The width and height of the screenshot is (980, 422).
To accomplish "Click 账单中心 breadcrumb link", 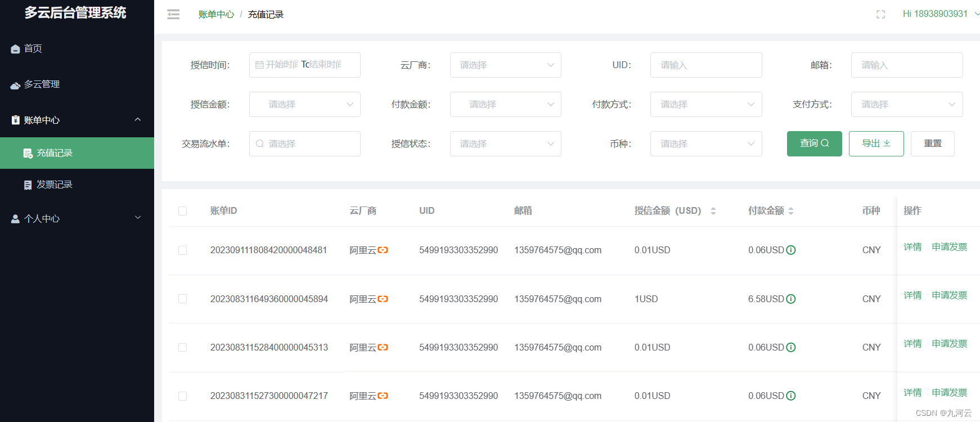I will (216, 15).
